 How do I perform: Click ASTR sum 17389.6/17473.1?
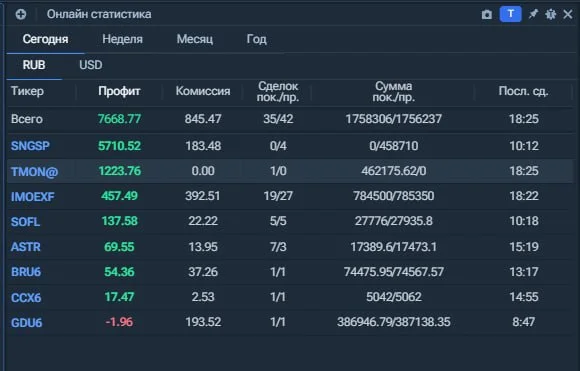pos(394,247)
